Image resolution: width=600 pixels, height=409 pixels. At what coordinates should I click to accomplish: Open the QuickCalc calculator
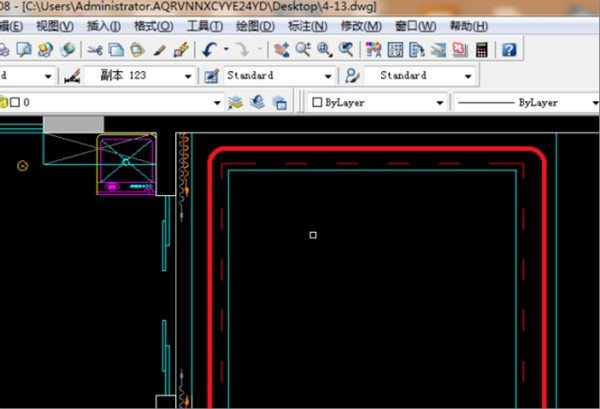(482, 49)
